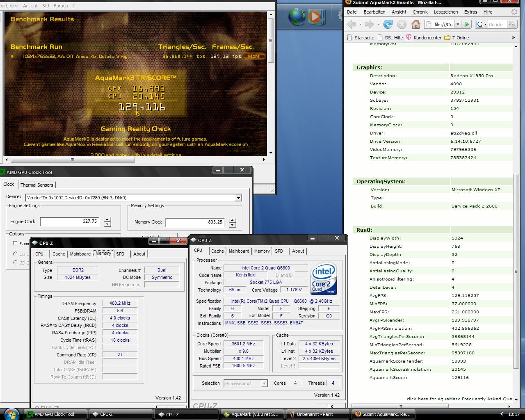Click the globe icon on the desktop bar

(297, 16)
